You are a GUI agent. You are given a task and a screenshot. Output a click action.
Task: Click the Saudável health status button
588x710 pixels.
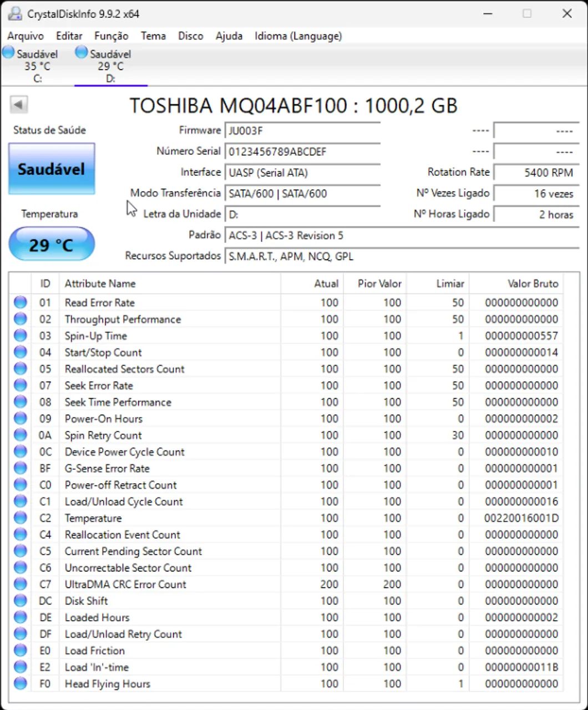tap(52, 169)
